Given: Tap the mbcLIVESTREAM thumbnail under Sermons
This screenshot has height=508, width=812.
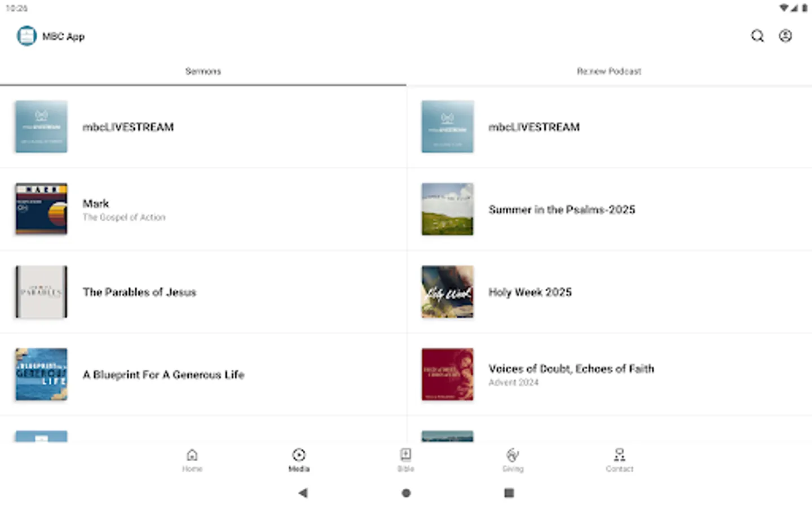Looking at the screenshot, I should tap(41, 126).
